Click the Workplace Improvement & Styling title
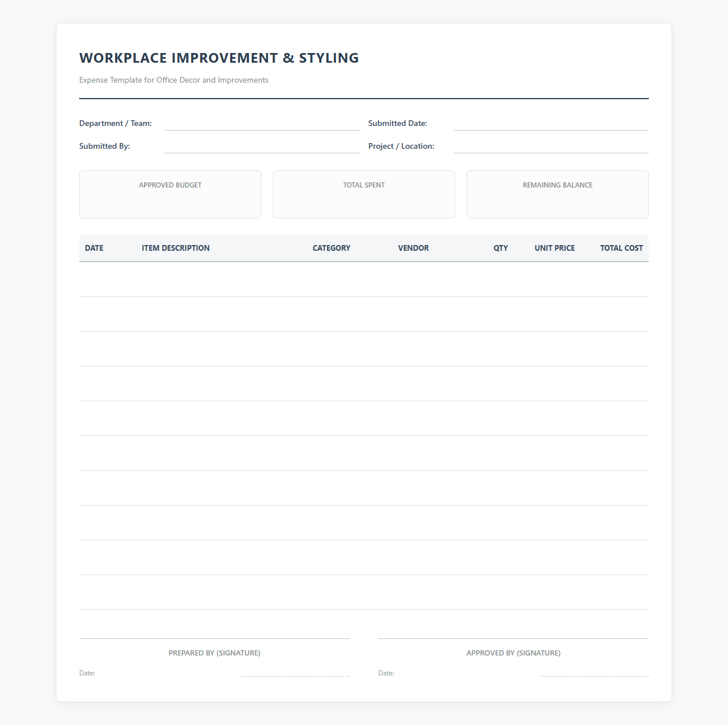The image size is (728, 725). click(219, 58)
